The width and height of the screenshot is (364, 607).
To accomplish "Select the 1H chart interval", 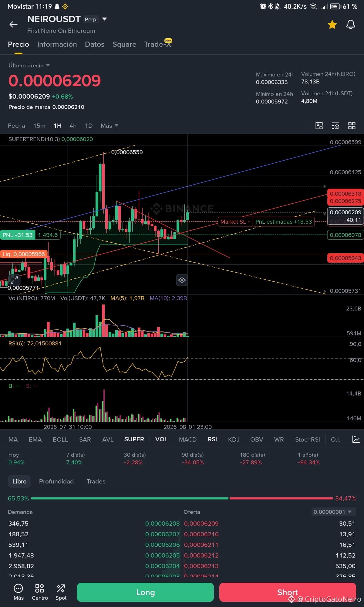I will (x=58, y=126).
